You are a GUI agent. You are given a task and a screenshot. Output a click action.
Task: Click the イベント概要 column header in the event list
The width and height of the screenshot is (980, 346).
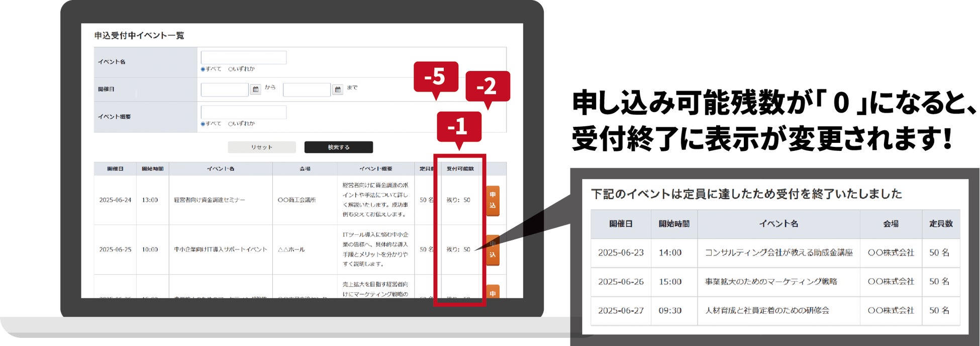click(376, 169)
